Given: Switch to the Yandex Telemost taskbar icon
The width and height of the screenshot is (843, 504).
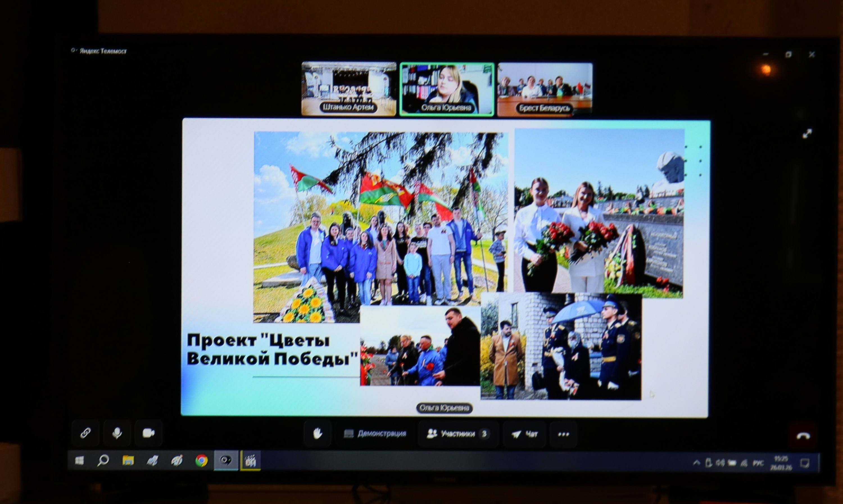Looking at the screenshot, I should (x=226, y=461).
